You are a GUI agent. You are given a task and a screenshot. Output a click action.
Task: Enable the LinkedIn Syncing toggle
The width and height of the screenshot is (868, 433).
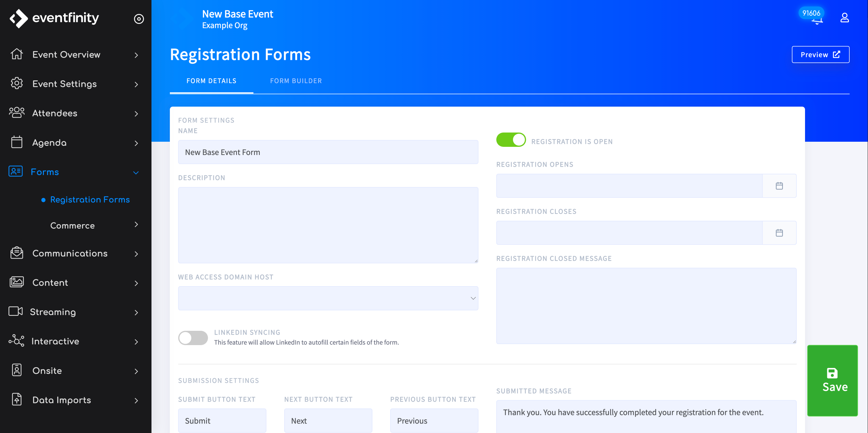coord(193,338)
